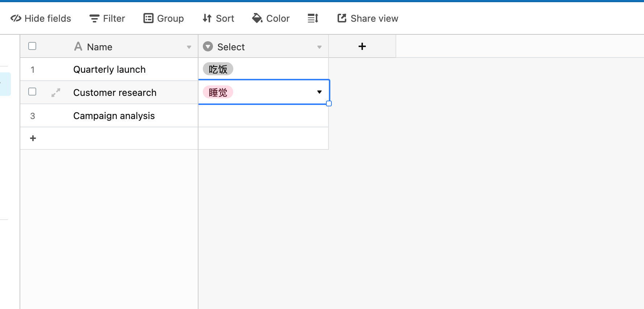Add a new row with the plus icon
This screenshot has width=644, height=309.
tap(33, 138)
